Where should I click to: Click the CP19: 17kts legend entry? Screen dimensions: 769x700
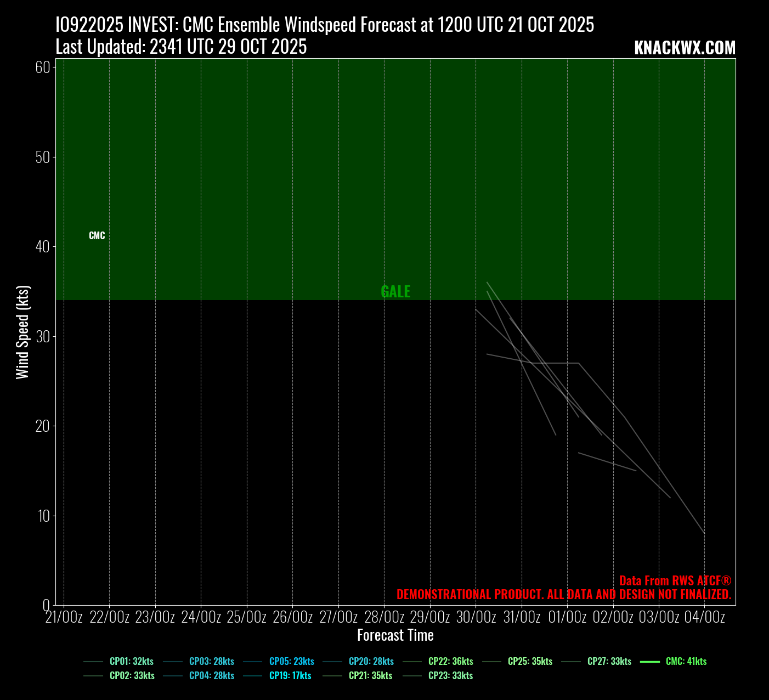pos(290,676)
